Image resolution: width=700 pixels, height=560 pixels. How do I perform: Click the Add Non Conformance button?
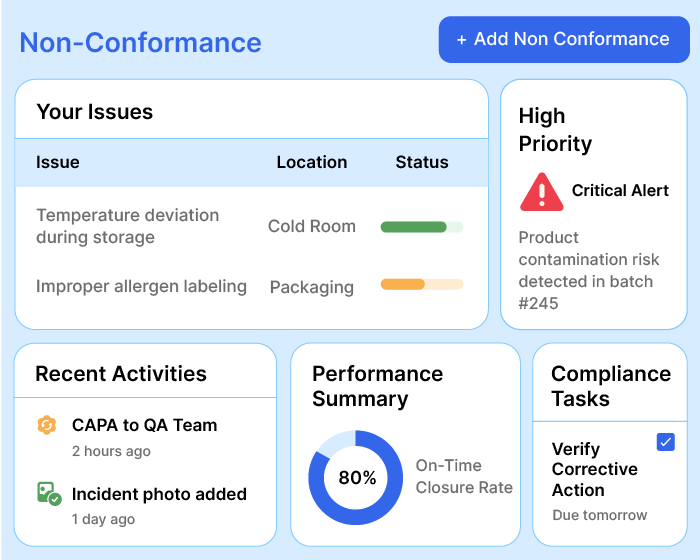pyautogui.click(x=563, y=40)
